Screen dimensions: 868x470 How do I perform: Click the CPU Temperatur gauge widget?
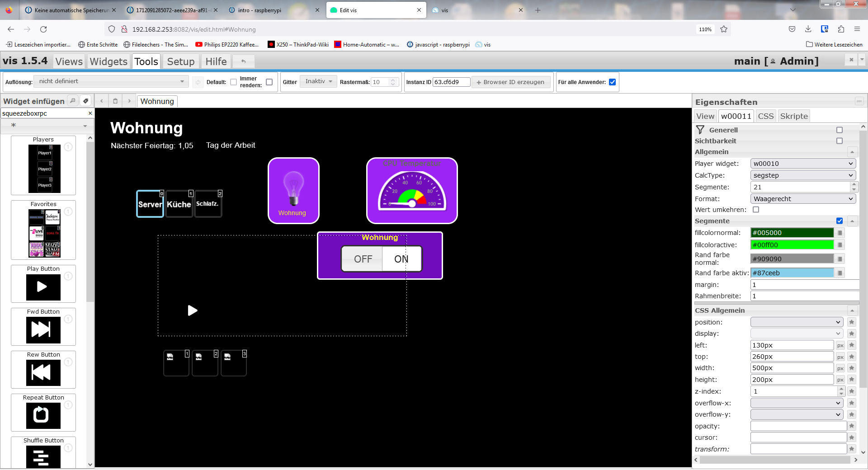point(412,191)
